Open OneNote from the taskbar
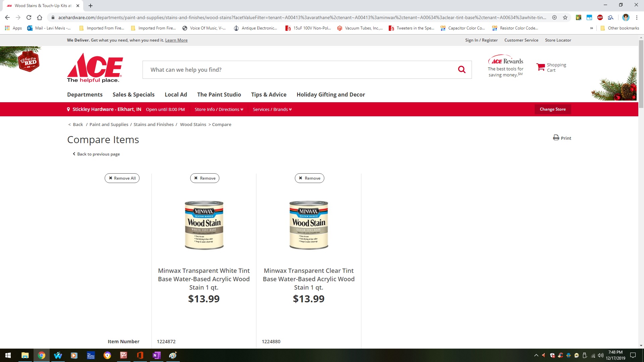Image resolution: width=644 pixels, height=362 pixels. 156,355
